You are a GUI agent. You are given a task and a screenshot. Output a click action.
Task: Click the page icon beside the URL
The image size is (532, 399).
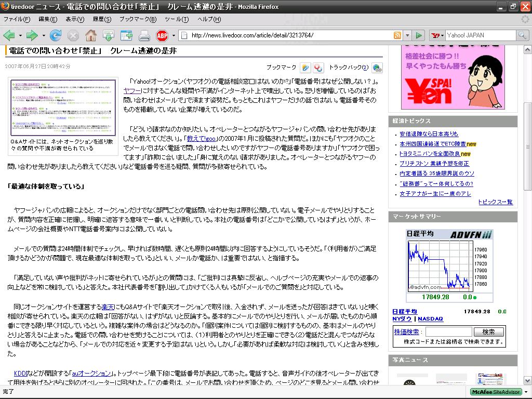(184, 35)
